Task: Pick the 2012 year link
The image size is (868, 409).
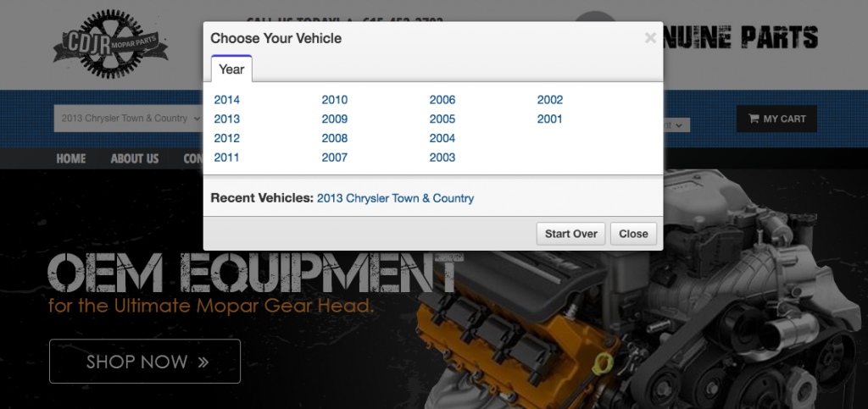Action: (x=227, y=138)
